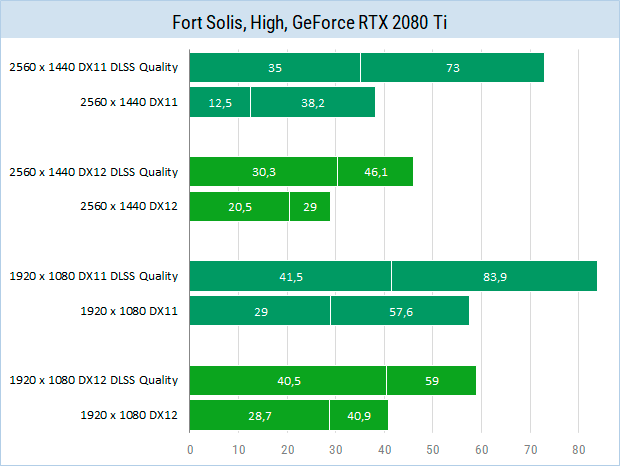
Task: Click the chart title 'Fort Solis, High, GeForce RTX 2080 Ti'
Action: (x=310, y=22)
